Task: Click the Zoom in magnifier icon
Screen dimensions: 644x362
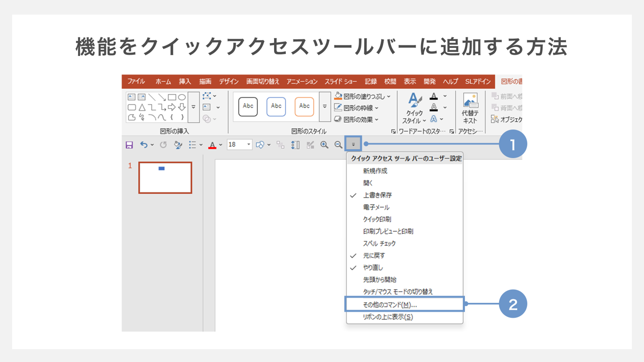Action: coord(324,145)
